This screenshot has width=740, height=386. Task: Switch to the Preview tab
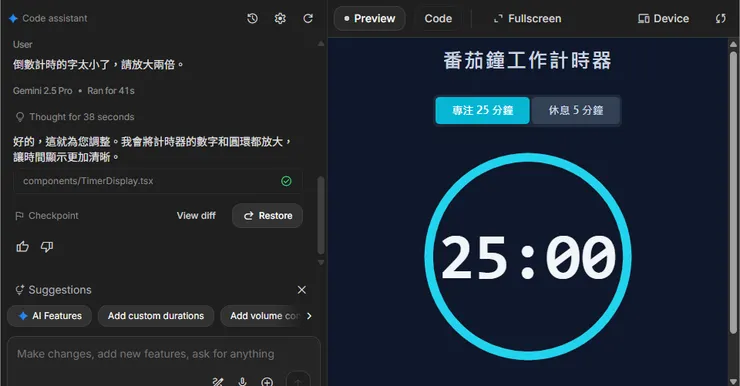370,18
